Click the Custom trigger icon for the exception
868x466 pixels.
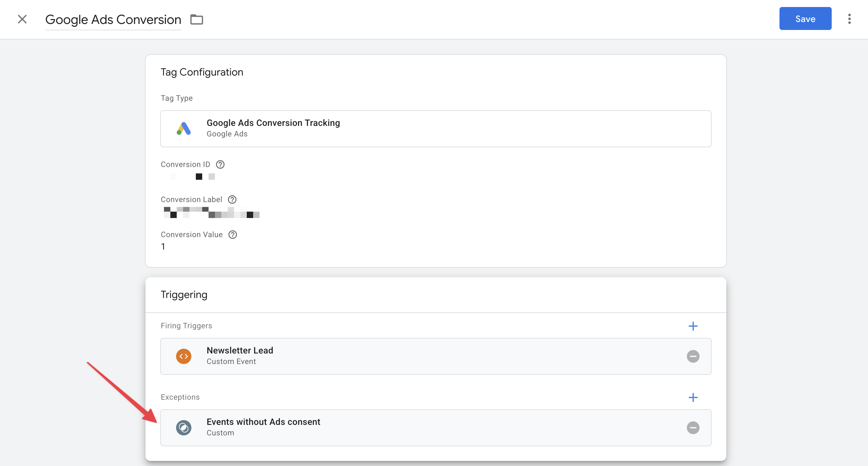tap(184, 427)
